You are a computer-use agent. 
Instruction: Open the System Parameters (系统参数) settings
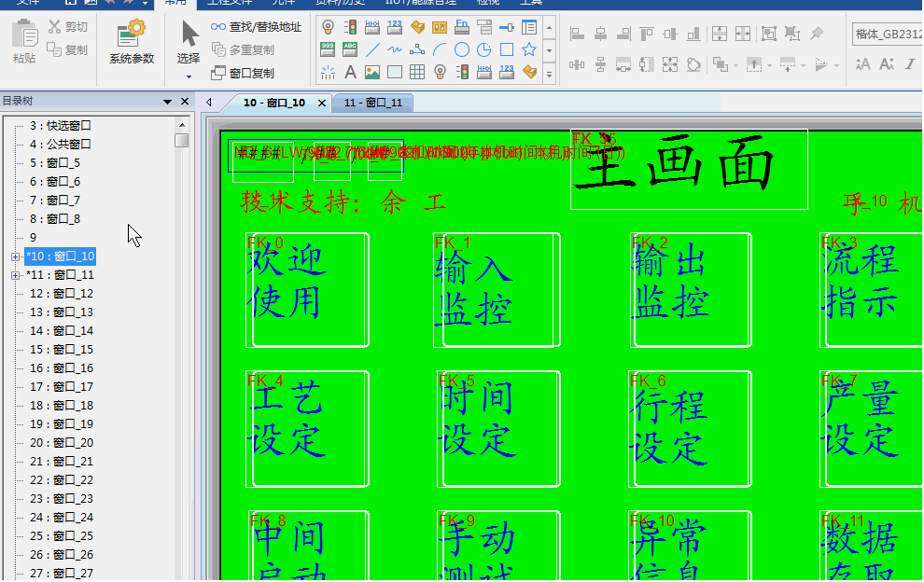pos(131,42)
